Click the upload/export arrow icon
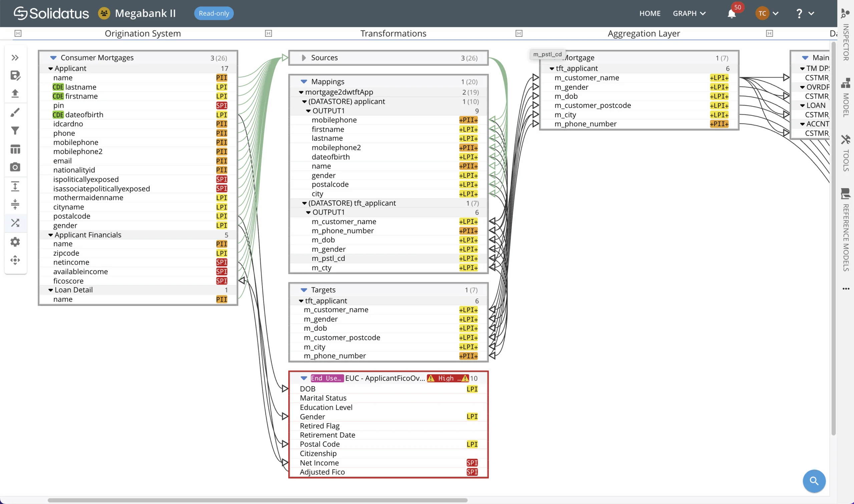The width and height of the screenshot is (854, 504). [x=15, y=93]
